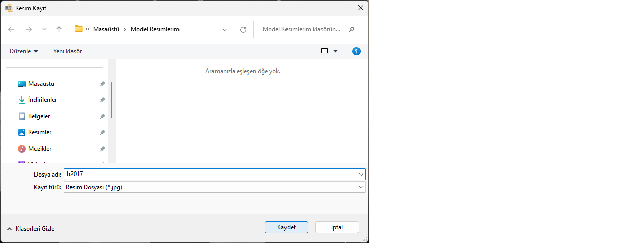Open the recent locations dropdown arrow
This screenshot has height=243, width=644.
pyautogui.click(x=44, y=29)
